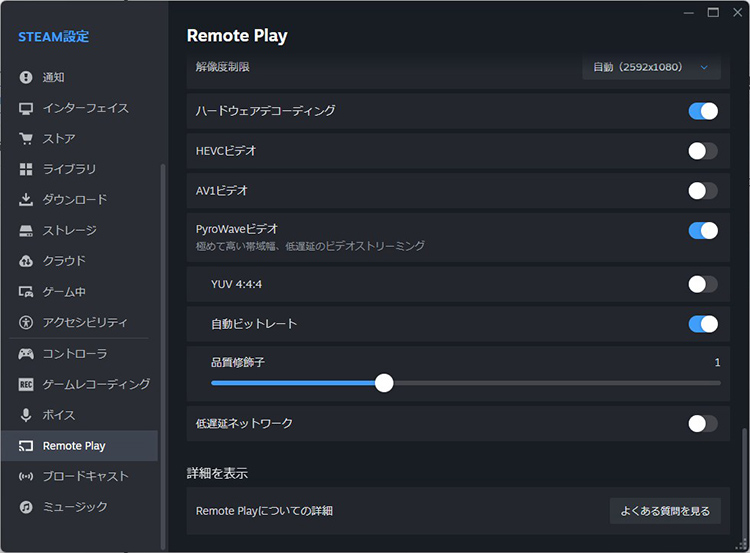Click the ストレージ drive icon

(26, 231)
